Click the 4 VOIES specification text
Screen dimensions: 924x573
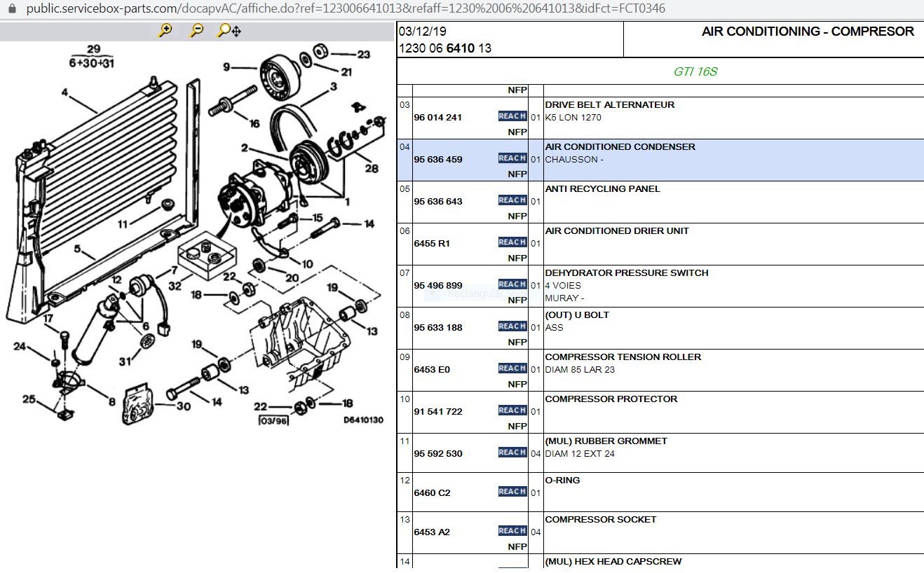click(x=563, y=286)
